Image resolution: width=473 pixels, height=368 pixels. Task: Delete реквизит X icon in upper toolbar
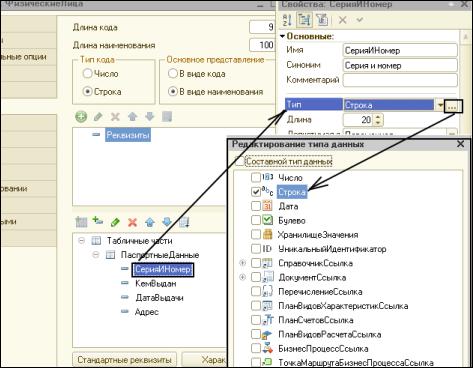pos(115,117)
